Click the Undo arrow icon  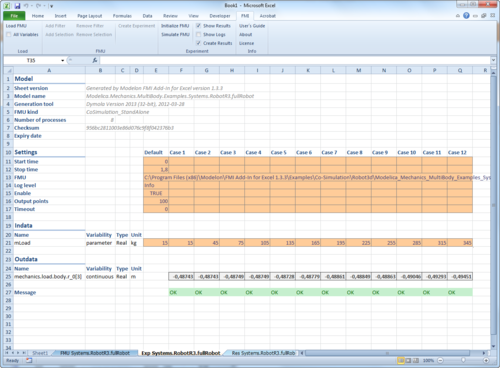26,6
